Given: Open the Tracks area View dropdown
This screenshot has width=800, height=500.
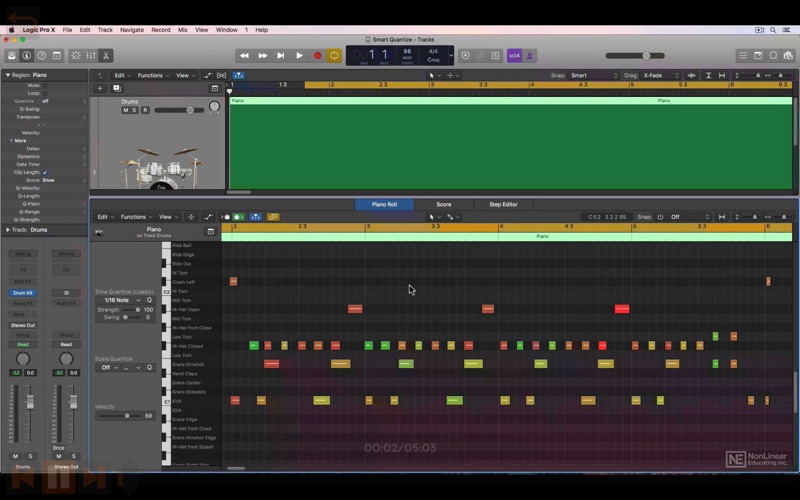Looking at the screenshot, I should pos(185,76).
